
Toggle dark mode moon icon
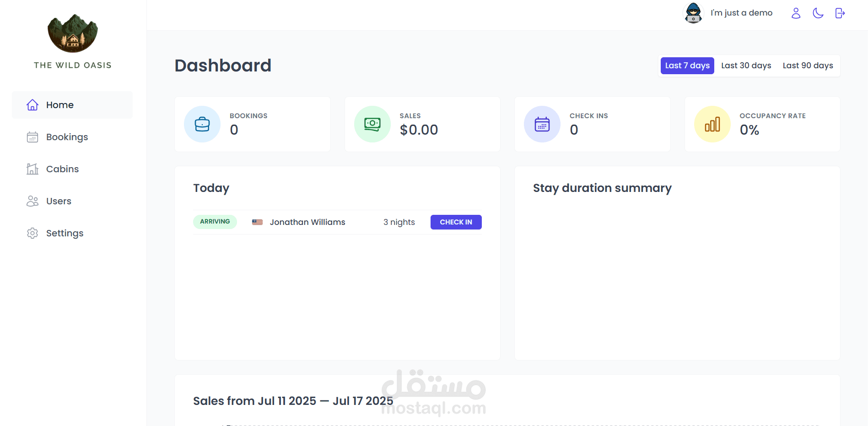tap(818, 13)
